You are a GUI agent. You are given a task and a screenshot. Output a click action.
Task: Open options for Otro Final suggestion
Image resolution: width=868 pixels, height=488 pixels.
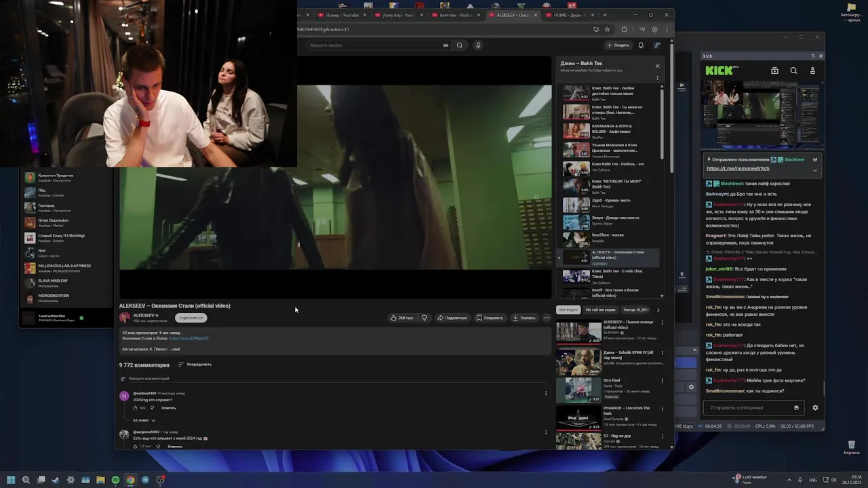coord(663,381)
